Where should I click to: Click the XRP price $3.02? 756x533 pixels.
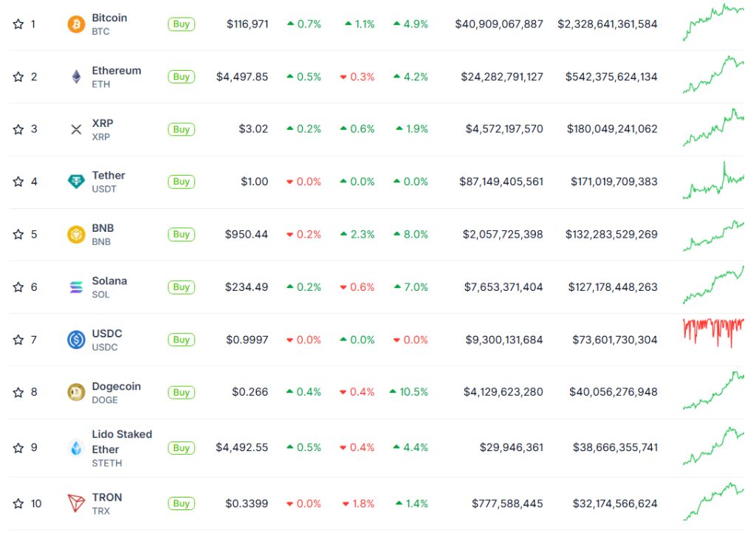(253, 129)
